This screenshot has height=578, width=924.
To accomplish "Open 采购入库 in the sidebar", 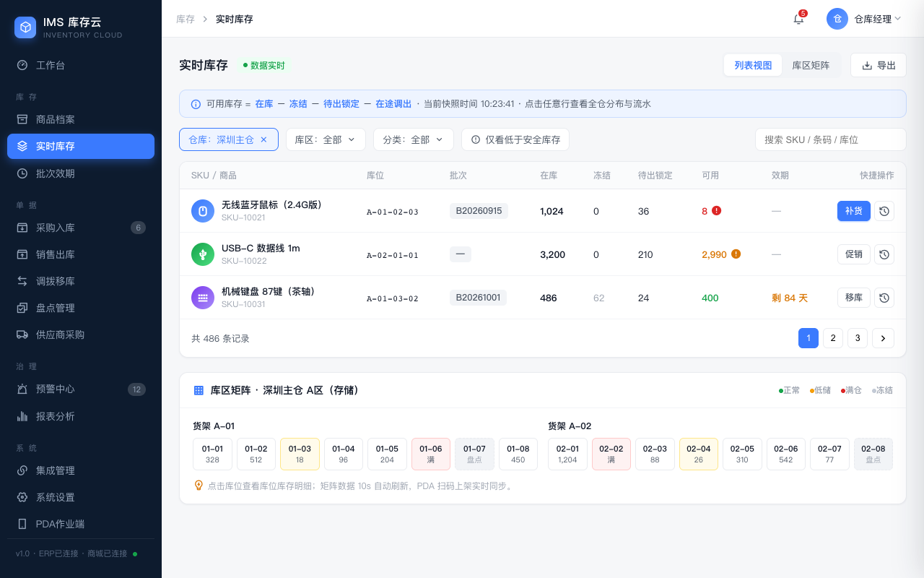I will point(81,228).
